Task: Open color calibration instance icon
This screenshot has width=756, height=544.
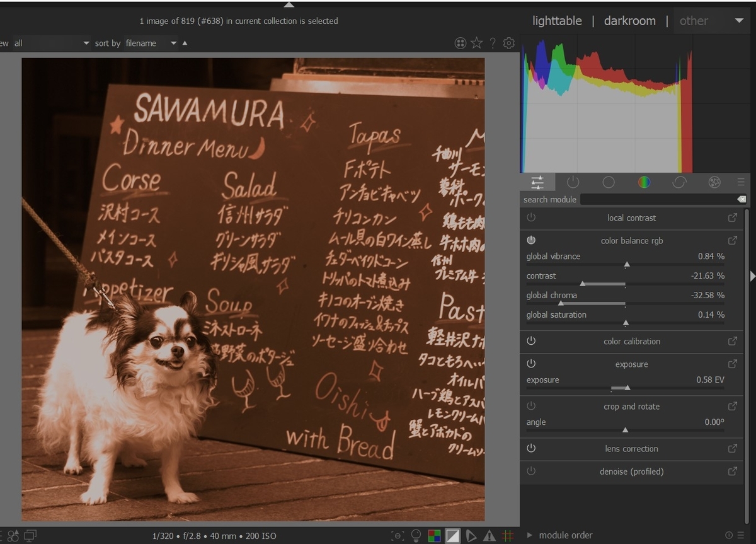Action: click(x=733, y=341)
